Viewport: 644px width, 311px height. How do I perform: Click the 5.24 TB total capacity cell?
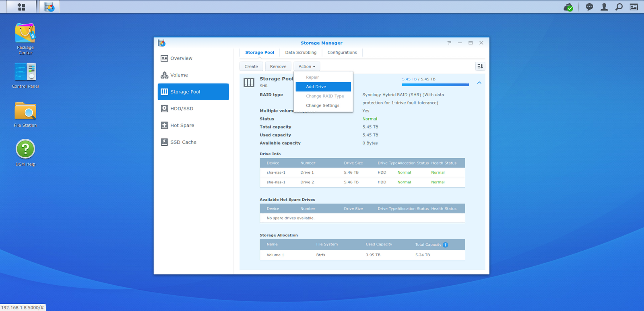(x=423, y=255)
